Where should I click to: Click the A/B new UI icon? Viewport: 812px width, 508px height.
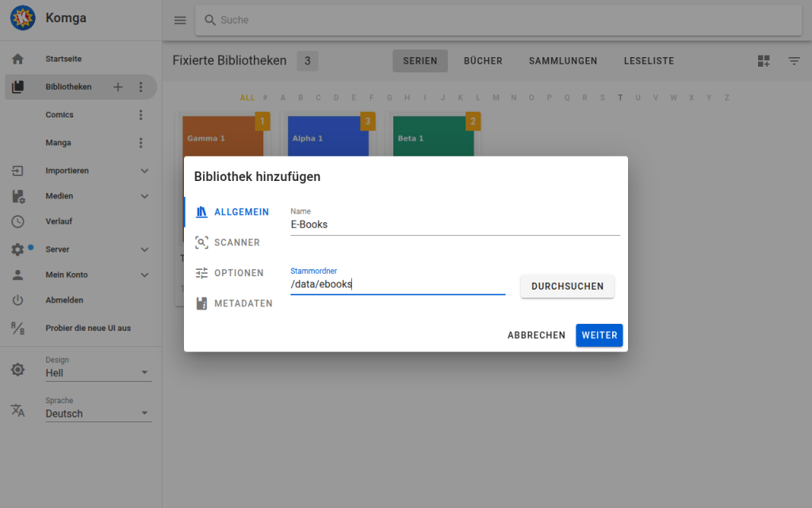point(17,328)
